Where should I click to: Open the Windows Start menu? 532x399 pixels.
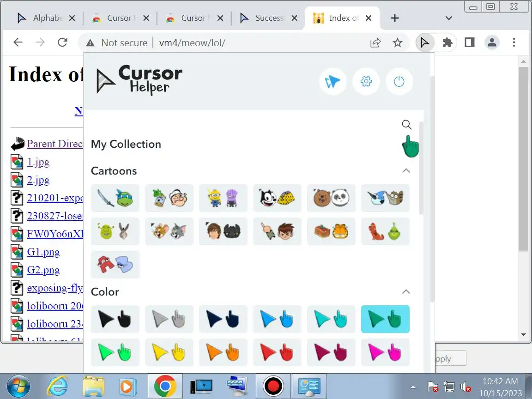tap(18, 386)
